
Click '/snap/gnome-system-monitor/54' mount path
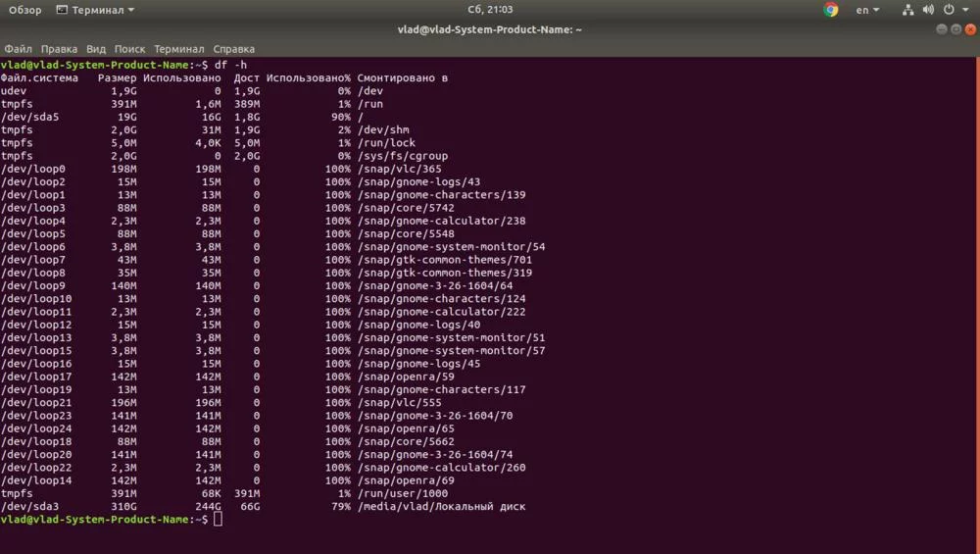[x=451, y=247]
